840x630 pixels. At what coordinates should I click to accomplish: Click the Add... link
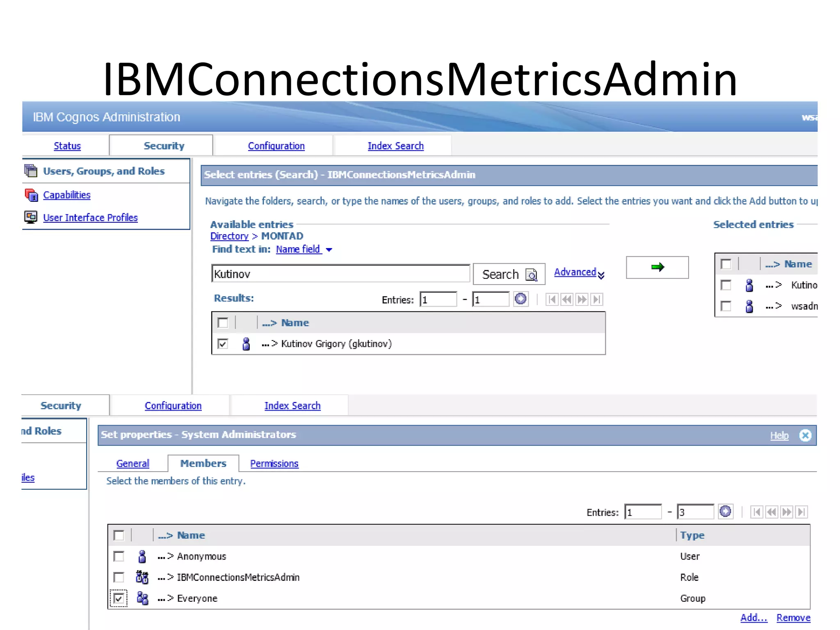754,618
